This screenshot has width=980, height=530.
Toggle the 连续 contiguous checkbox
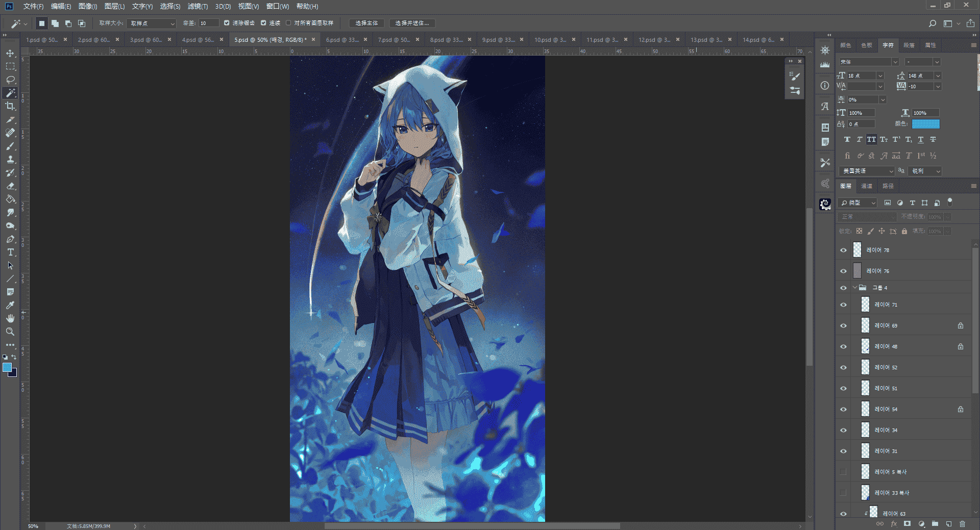(x=263, y=23)
